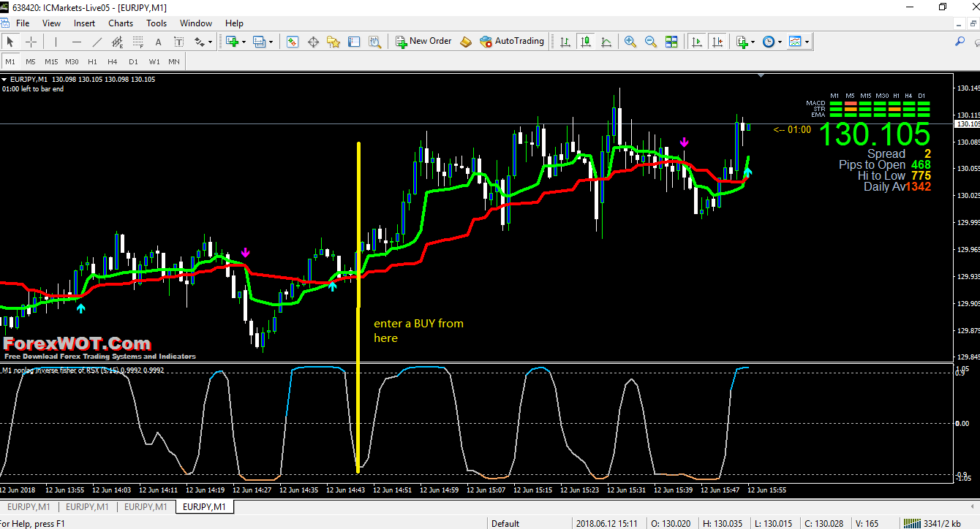Select the highlighted active EURJPY,M1 tab
This screenshot has height=529, width=980.
point(204,506)
